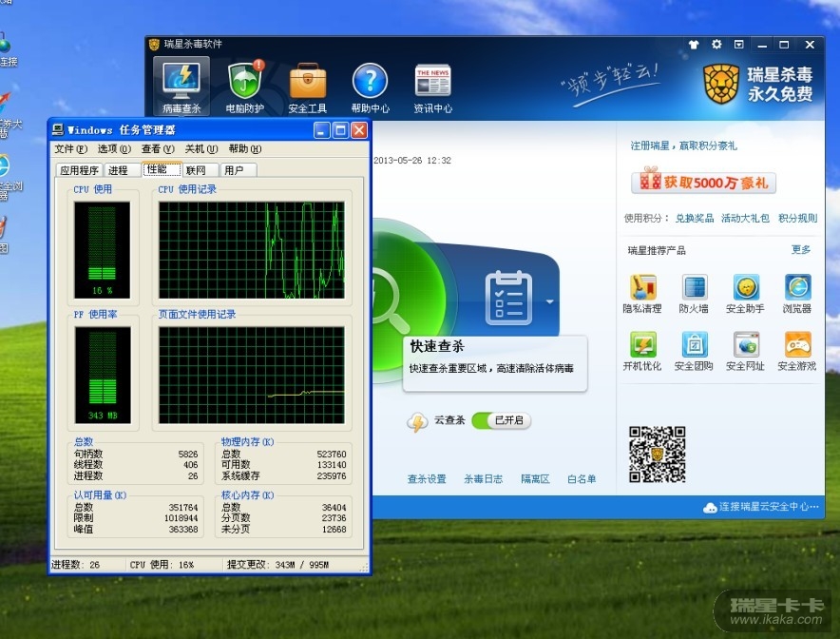Click 句柄数 value 5826
The height and width of the screenshot is (639, 840).
click(187, 455)
